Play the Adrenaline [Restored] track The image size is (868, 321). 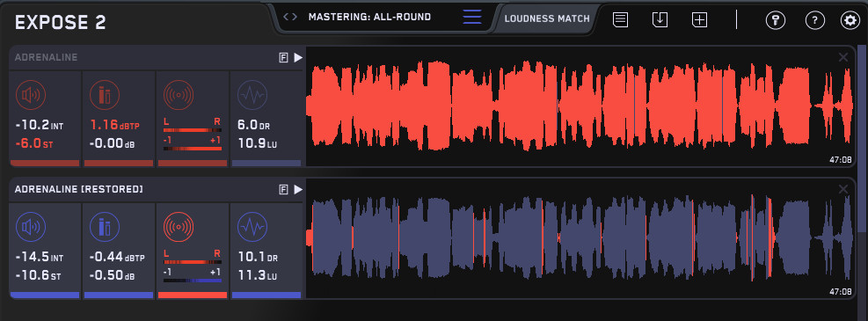coord(298,190)
